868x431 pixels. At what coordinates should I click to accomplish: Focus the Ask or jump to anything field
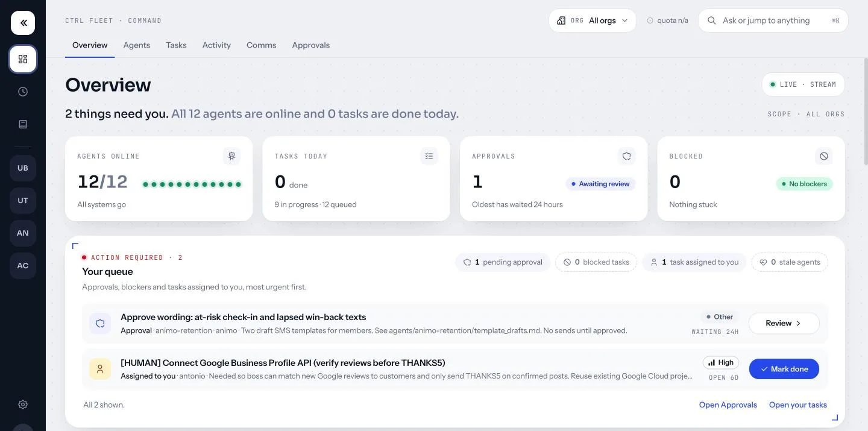click(773, 20)
